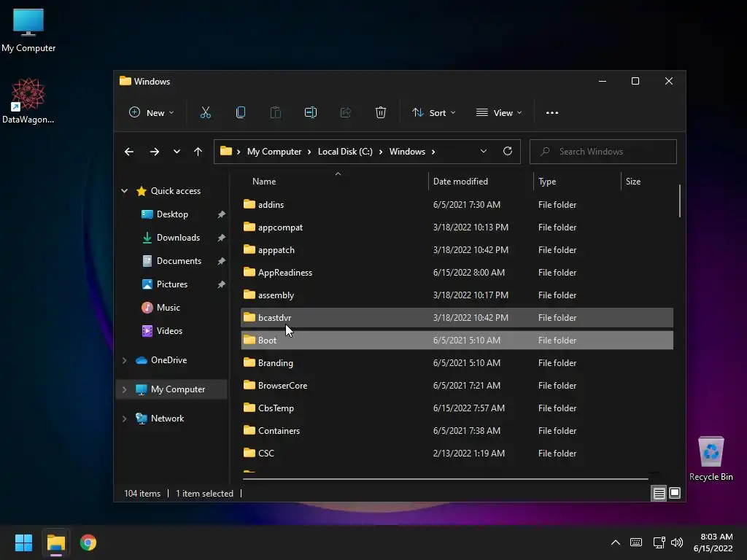This screenshot has width=747, height=560.
Task: Click the Rename icon in toolbar
Action: pyautogui.click(x=311, y=113)
